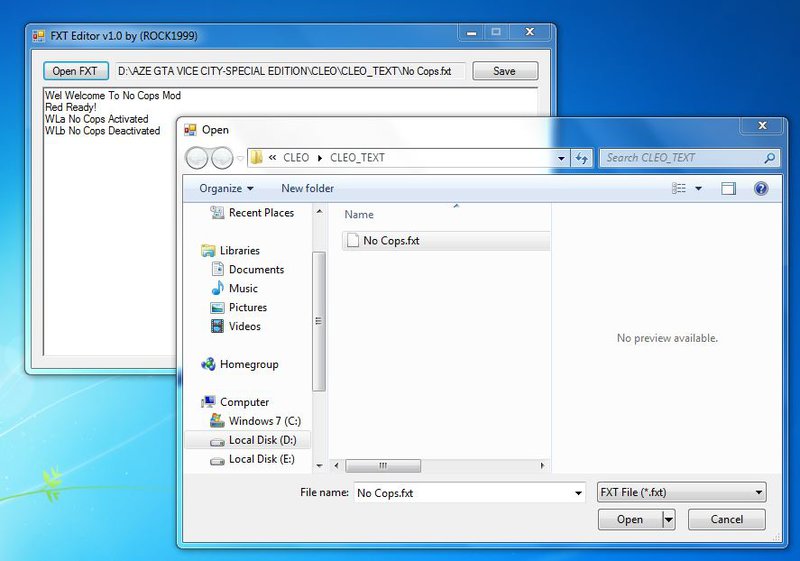Click the 'WLb No Cops Deactivated' line
The height and width of the screenshot is (561, 800).
pyautogui.click(x=102, y=131)
